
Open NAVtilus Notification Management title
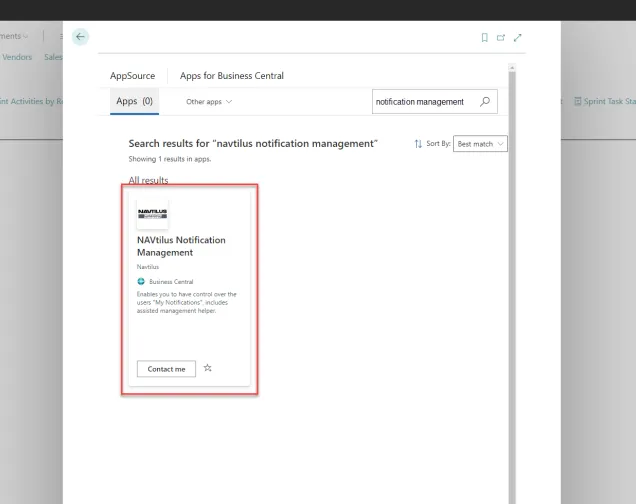point(181,246)
